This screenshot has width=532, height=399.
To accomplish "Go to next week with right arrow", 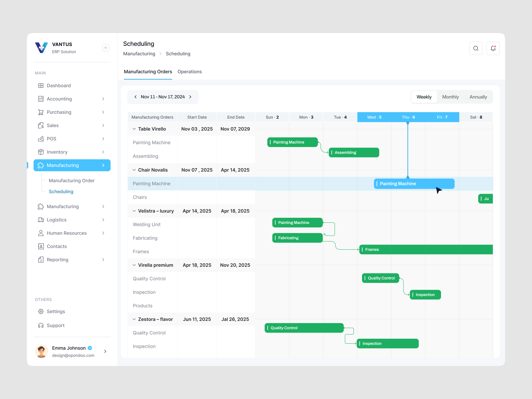I will pos(190,97).
